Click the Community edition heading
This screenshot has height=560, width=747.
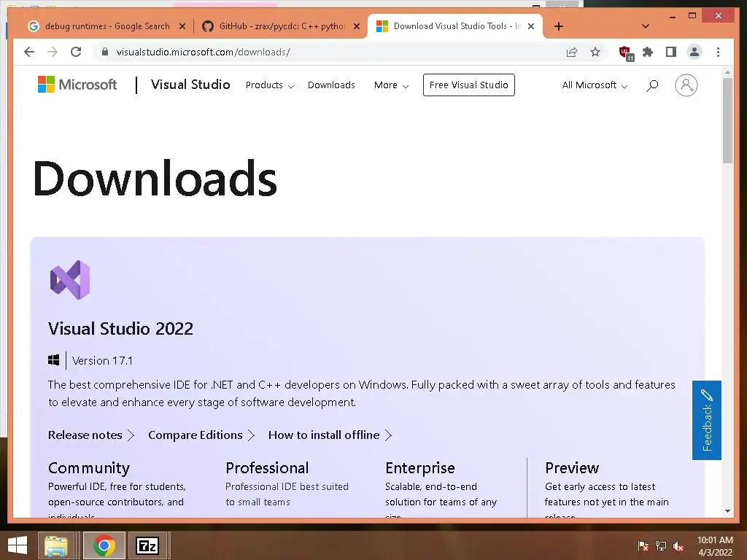click(89, 468)
